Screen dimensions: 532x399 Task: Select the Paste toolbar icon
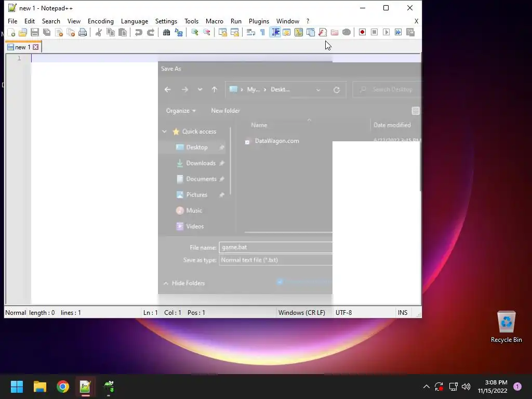[123, 32]
